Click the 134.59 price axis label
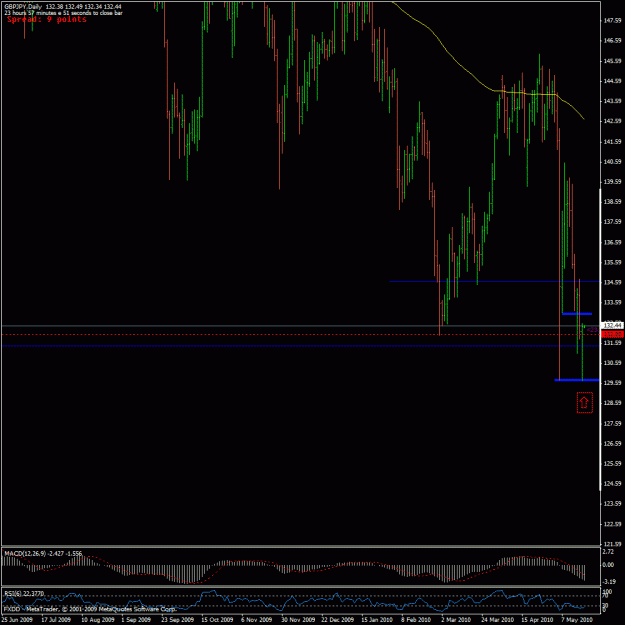 613,282
